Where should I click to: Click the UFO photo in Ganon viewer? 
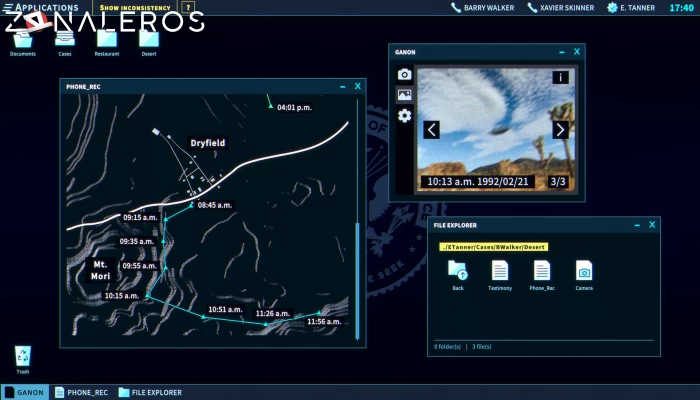(x=496, y=130)
